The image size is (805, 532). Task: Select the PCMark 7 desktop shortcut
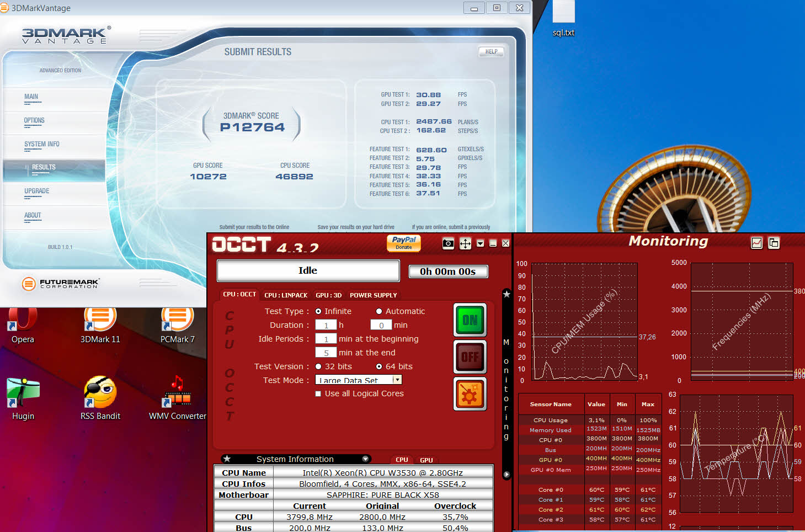click(x=177, y=326)
